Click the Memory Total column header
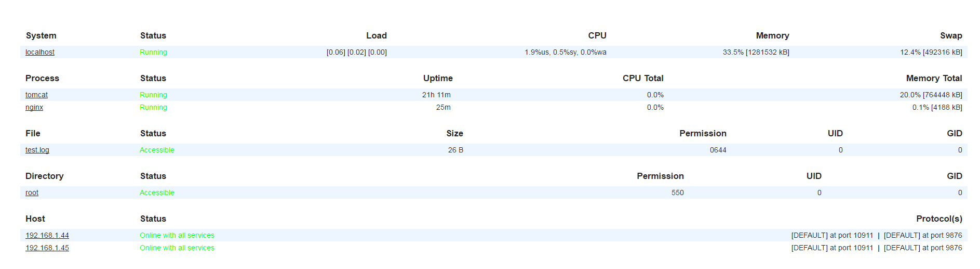The height and width of the screenshot is (269, 980). pyautogui.click(x=934, y=78)
